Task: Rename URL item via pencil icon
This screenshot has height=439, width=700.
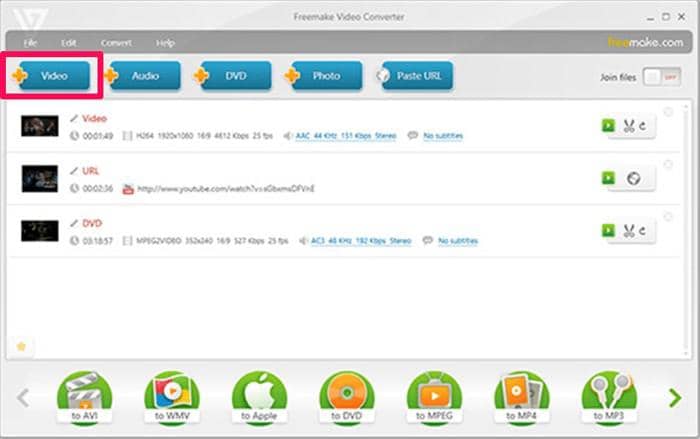Action: click(x=74, y=171)
